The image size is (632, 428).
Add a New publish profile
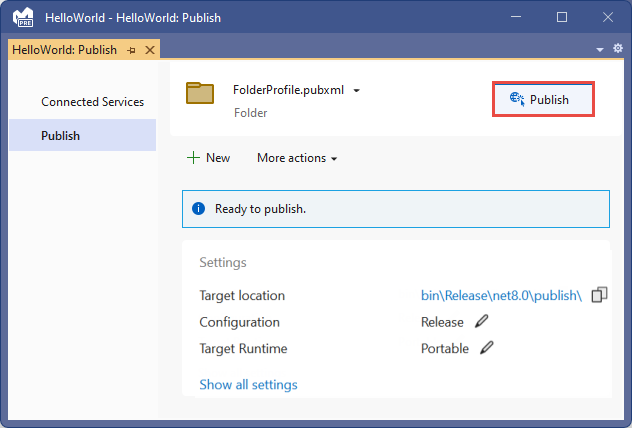(208, 158)
